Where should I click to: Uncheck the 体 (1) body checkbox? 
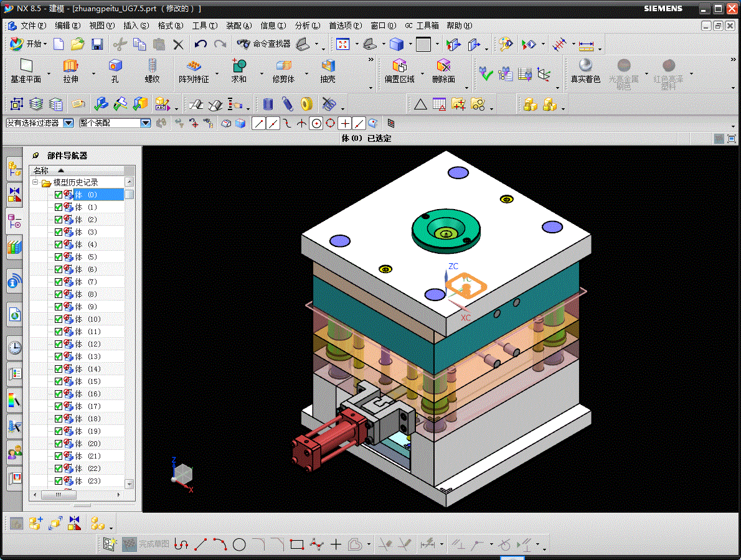pos(59,207)
